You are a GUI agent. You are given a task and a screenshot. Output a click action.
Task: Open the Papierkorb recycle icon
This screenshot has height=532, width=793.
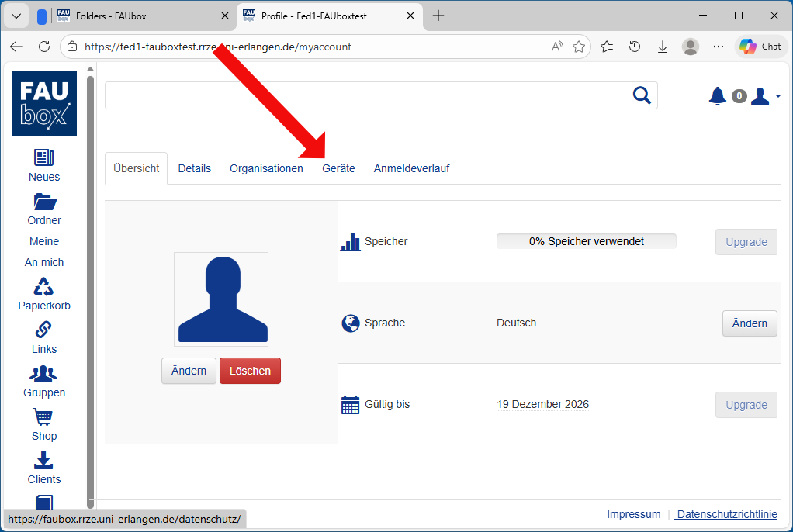click(x=44, y=287)
